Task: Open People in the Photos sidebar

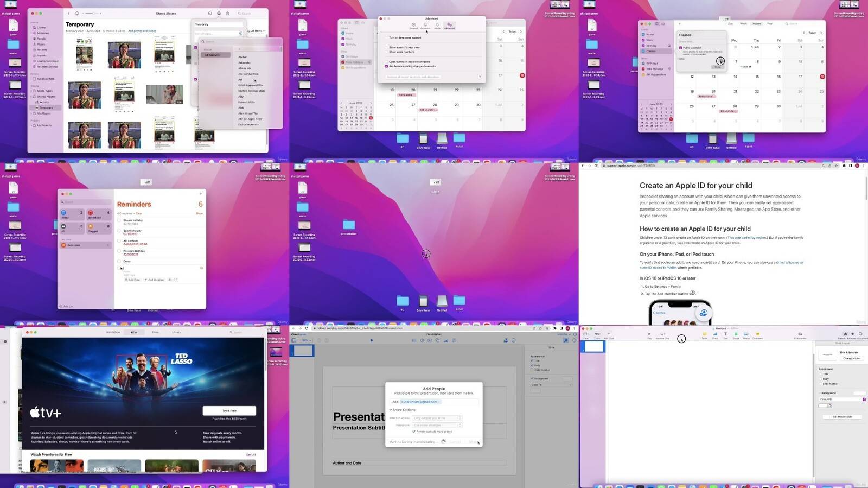Action: (x=41, y=39)
